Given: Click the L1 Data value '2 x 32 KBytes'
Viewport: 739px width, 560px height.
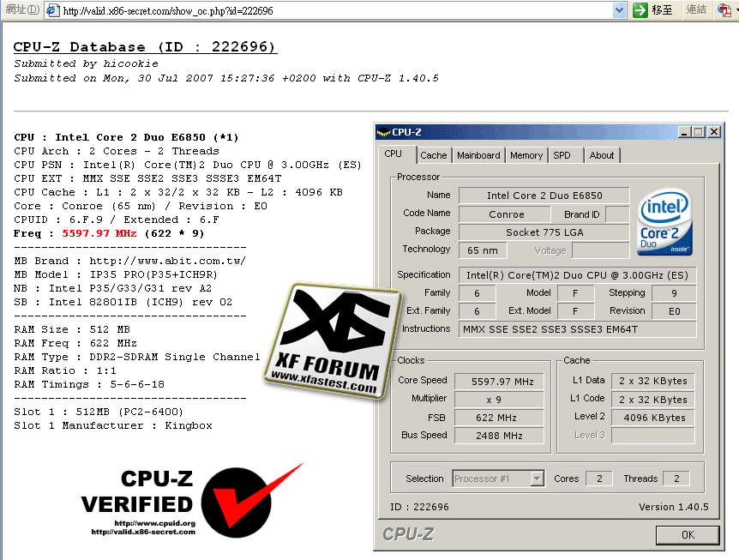Looking at the screenshot, I should [653, 381].
